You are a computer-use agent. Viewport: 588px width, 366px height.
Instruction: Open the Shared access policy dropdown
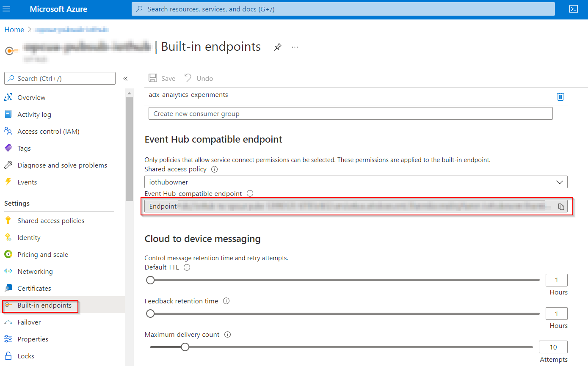click(356, 182)
